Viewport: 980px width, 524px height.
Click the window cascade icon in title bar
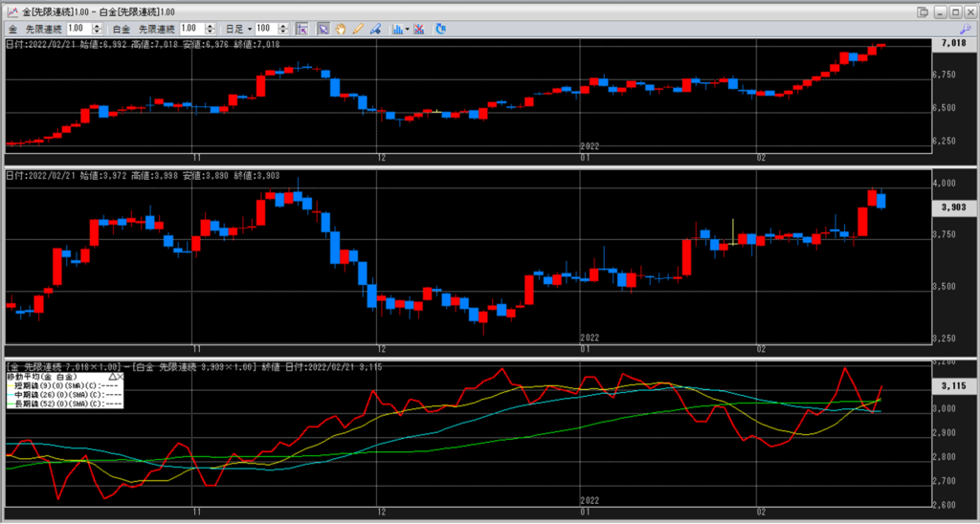[x=922, y=11]
